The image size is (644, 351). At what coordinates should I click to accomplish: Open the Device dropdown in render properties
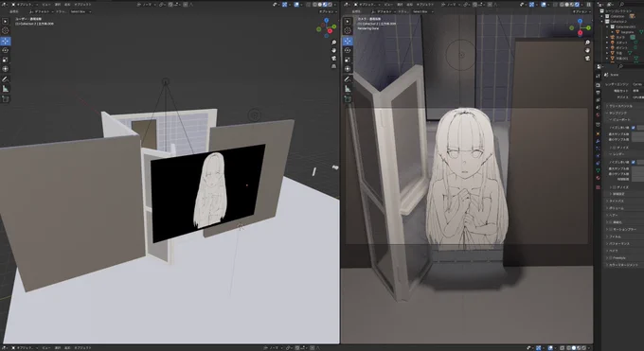(x=637, y=97)
